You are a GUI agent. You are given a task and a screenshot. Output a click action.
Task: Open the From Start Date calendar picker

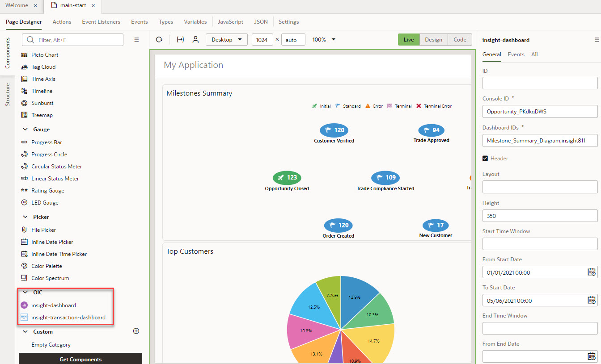coord(592,272)
